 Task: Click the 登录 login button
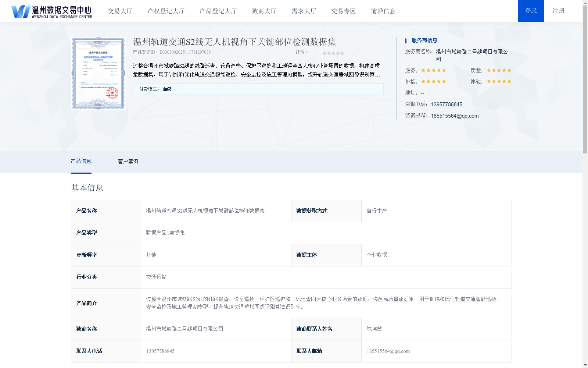click(531, 11)
